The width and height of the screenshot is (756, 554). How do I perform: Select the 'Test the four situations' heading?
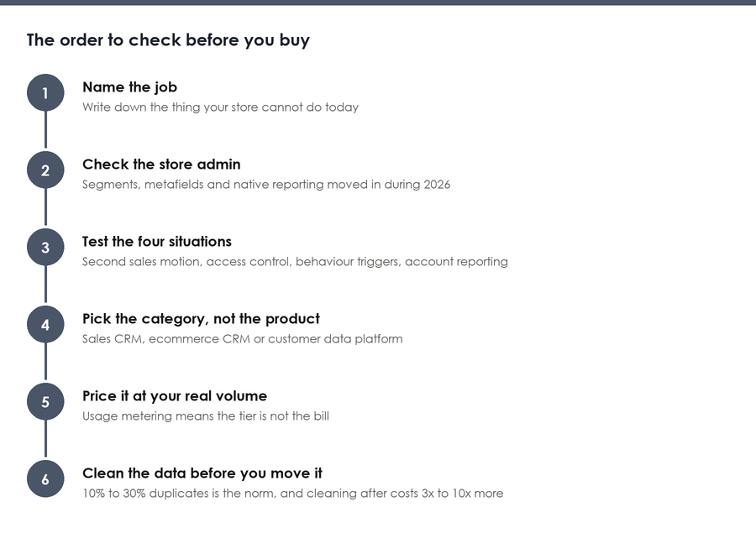pos(157,242)
